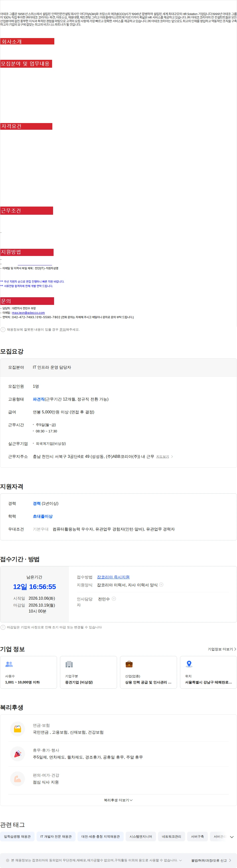Click the 자격요건 red section header
This screenshot has width=237, height=868.
coord(26,126)
